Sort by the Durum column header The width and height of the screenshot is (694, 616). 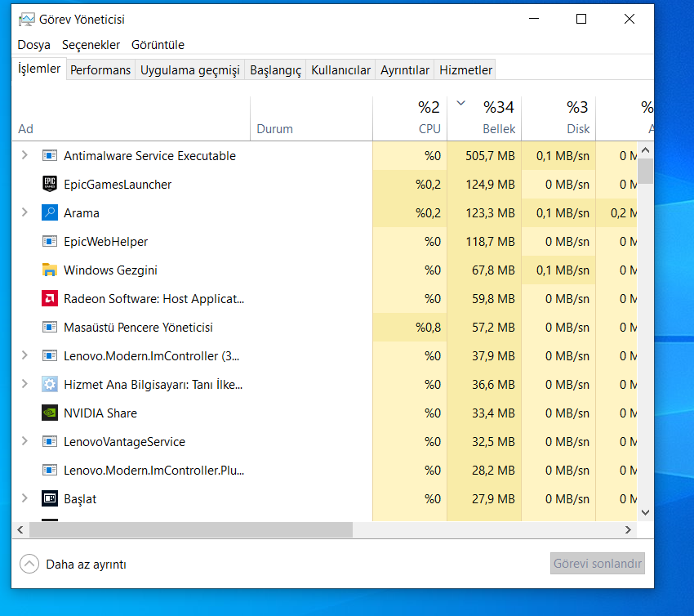click(x=312, y=118)
